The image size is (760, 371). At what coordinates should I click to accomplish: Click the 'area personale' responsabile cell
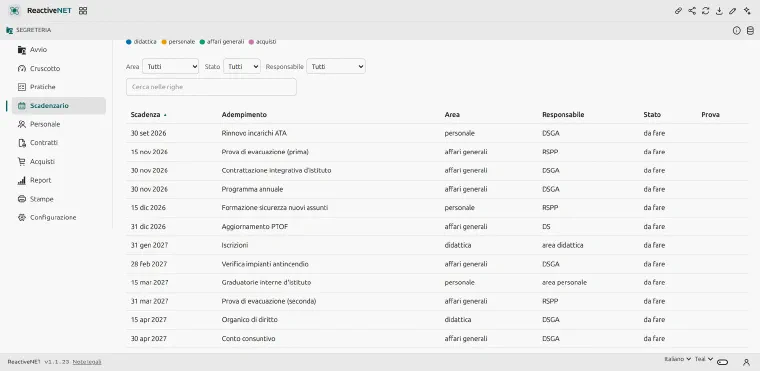[565, 282]
